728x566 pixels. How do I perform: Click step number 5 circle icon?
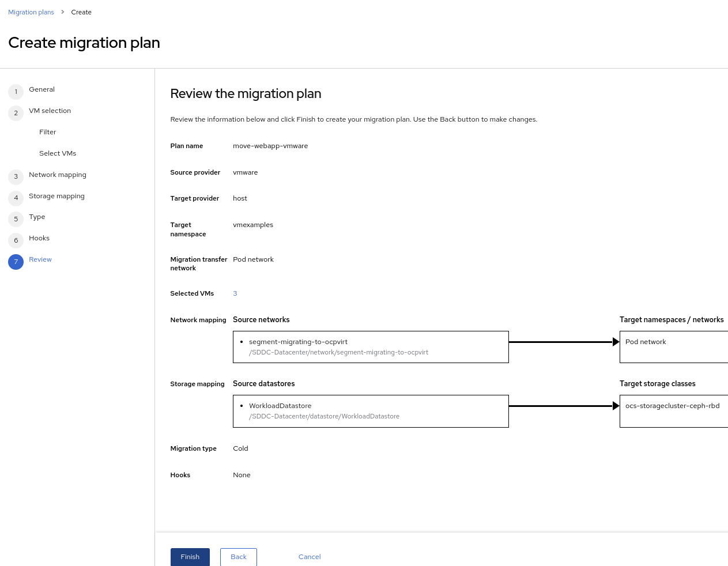(16, 219)
